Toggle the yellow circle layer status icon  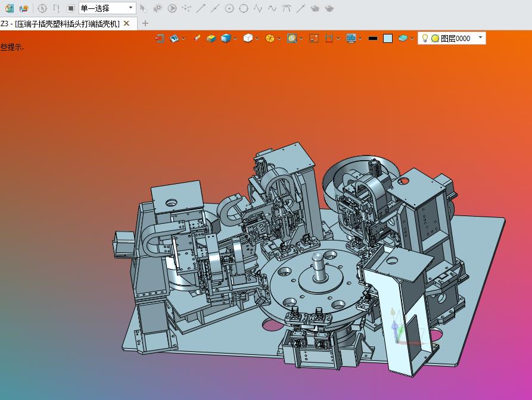435,39
